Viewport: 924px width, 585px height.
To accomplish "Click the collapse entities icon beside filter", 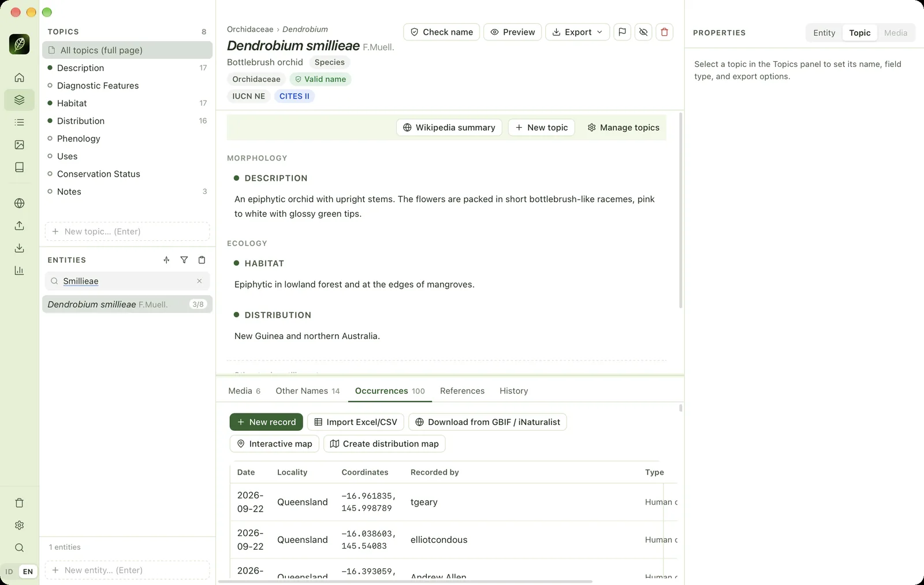I will 166,260.
